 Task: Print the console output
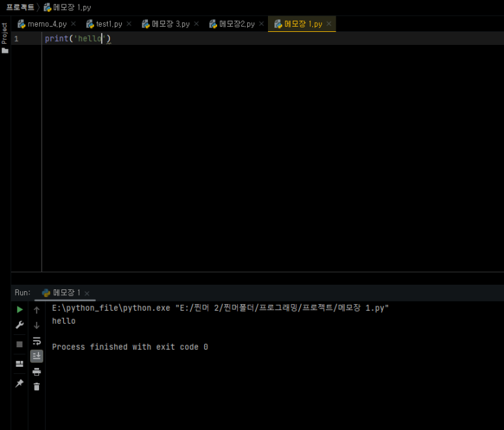[x=37, y=372]
